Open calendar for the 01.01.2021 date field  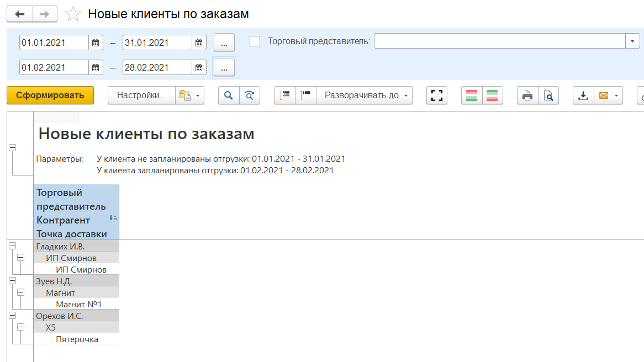pos(96,42)
